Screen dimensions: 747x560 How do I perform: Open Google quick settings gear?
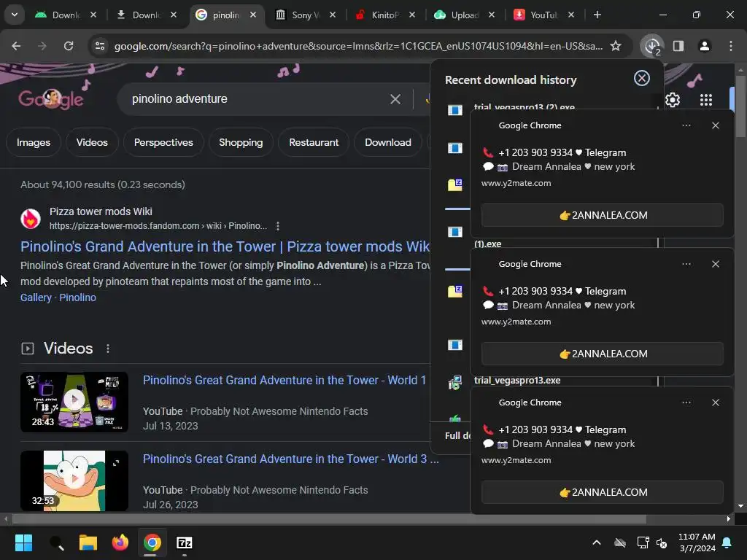tap(672, 100)
